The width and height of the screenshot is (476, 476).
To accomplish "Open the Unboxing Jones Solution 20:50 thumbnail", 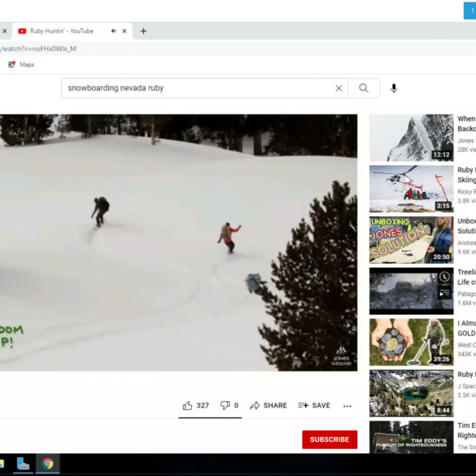I will [412, 239].
